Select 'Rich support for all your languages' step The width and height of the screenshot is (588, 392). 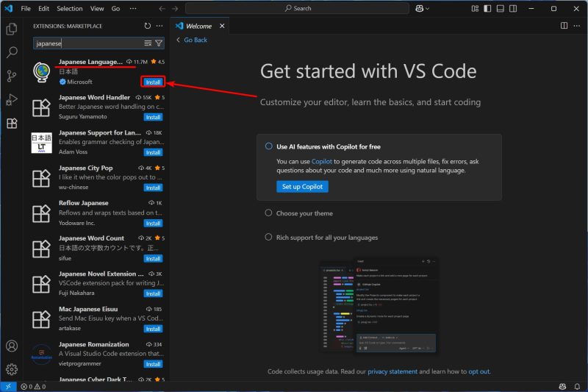pos(327,238)
